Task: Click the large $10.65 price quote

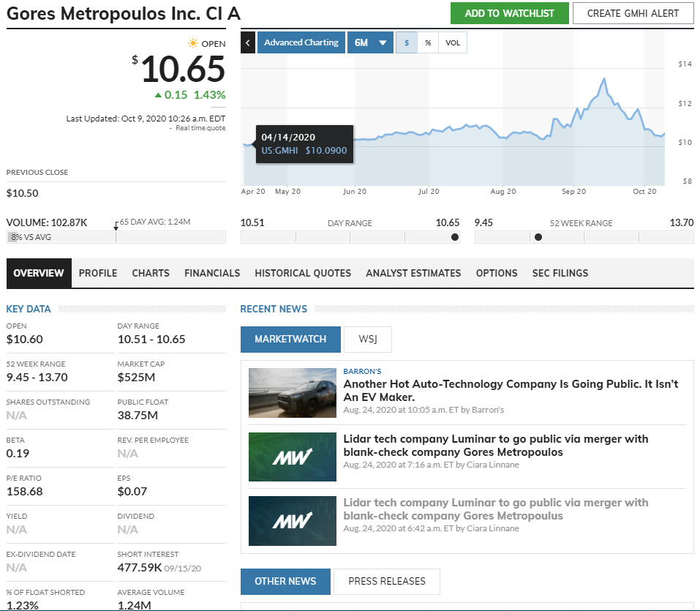Action: pyautogui.click(x=178, y=70)
